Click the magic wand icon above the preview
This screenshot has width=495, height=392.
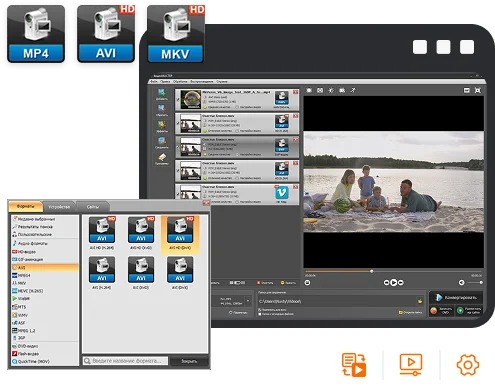click(x=353, y=90)
